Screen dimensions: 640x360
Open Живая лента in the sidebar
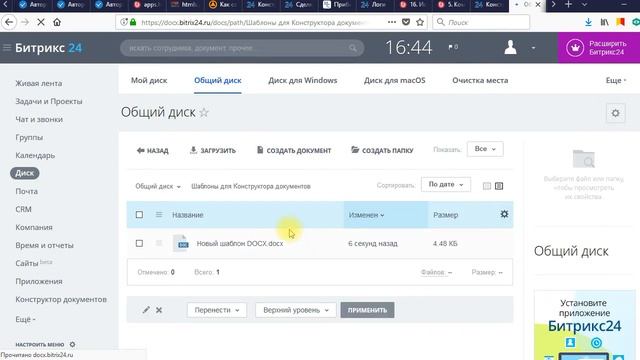pyautogui.click(x=39, y=83)
